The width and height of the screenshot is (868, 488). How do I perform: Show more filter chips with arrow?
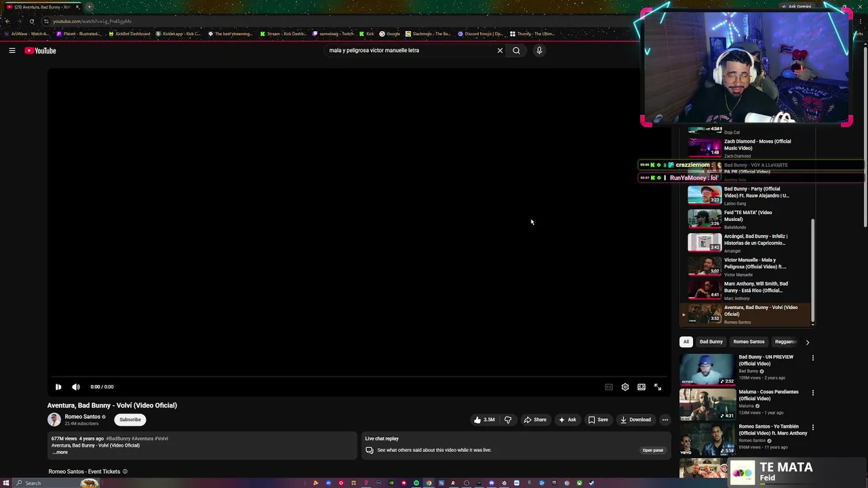tap(807, 342)
